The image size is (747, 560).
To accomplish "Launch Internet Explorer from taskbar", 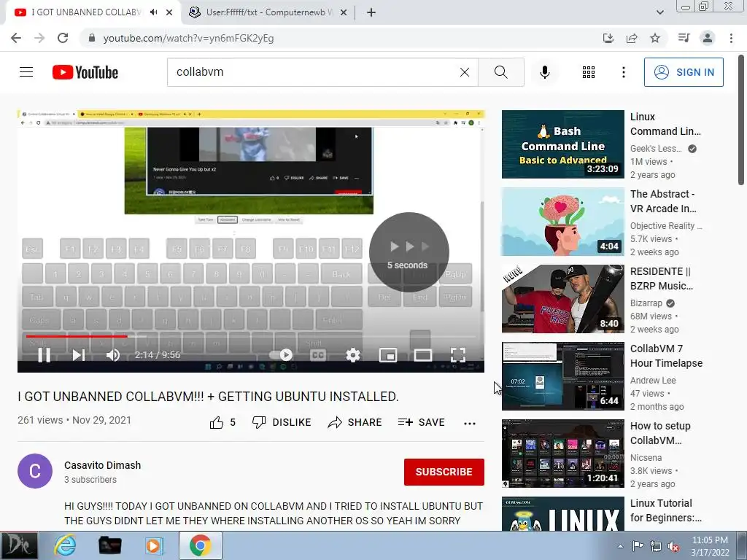I will point(64,545).
